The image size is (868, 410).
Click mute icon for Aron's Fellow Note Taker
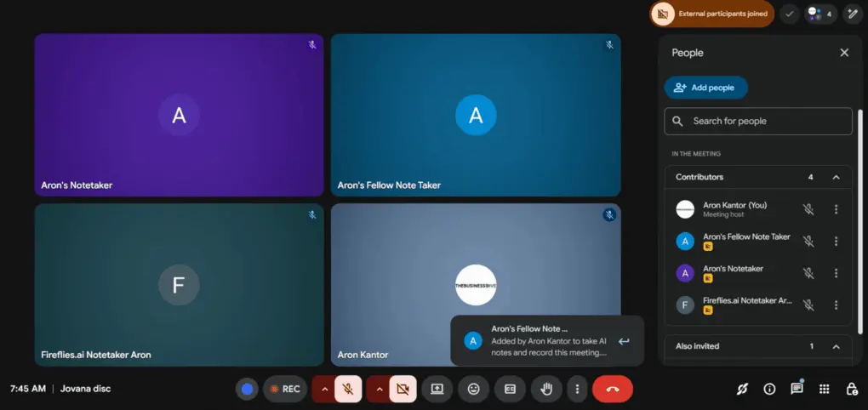point(808,242)
